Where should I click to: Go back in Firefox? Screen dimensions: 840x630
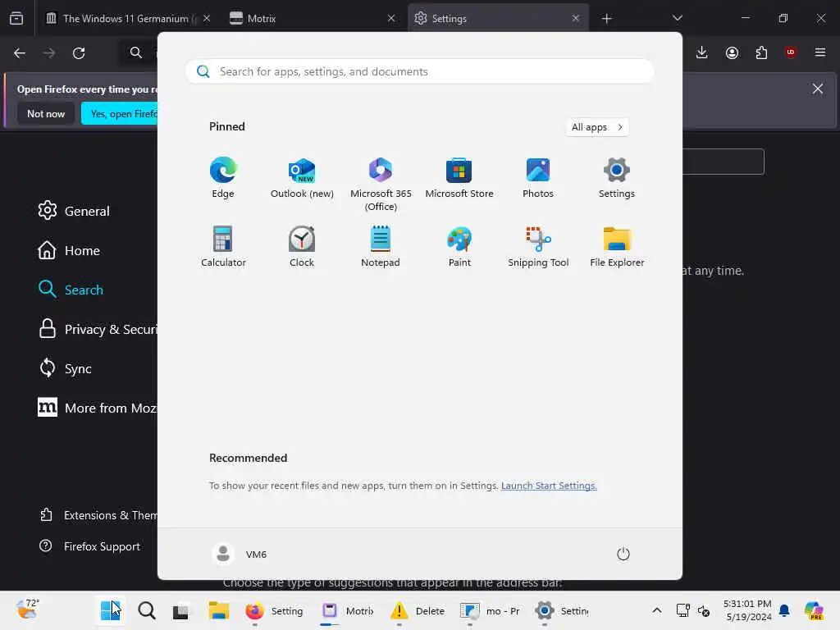coord(20,52)
